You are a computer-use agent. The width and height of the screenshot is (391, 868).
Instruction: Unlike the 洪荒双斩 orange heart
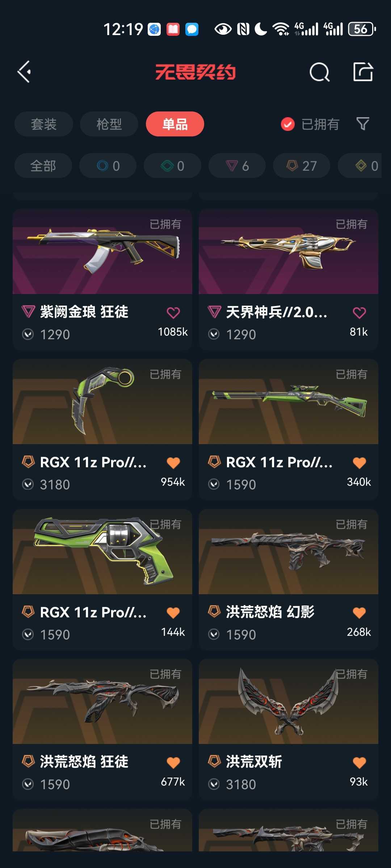(x=359, y=762)
